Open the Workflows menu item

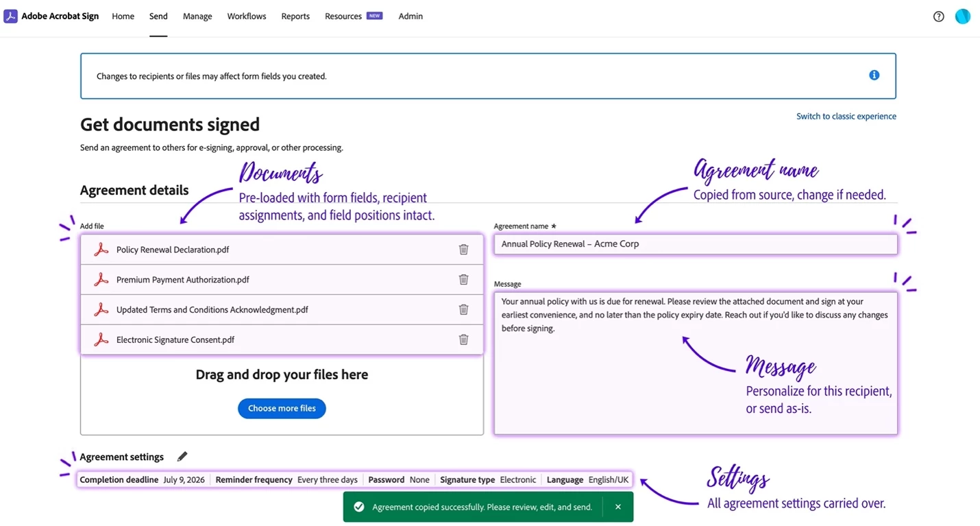coord(247,16)
